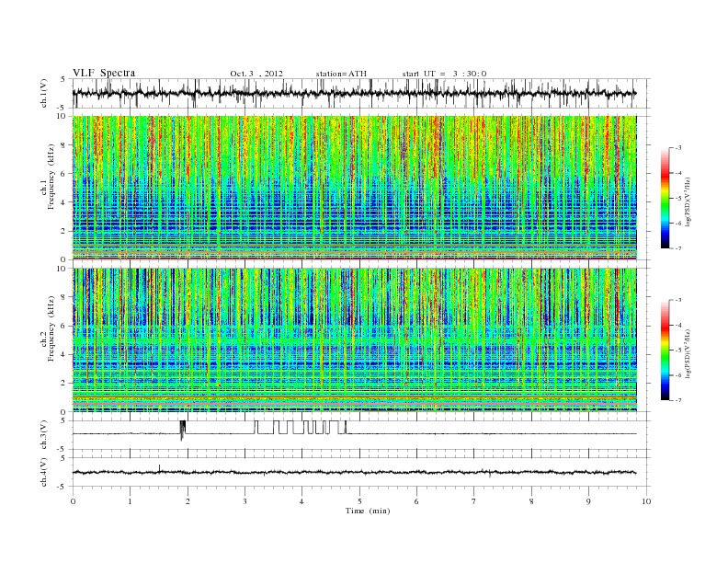The image size is (728, 563).
Task: Click time axis tick label "4"
Action: 302,501
